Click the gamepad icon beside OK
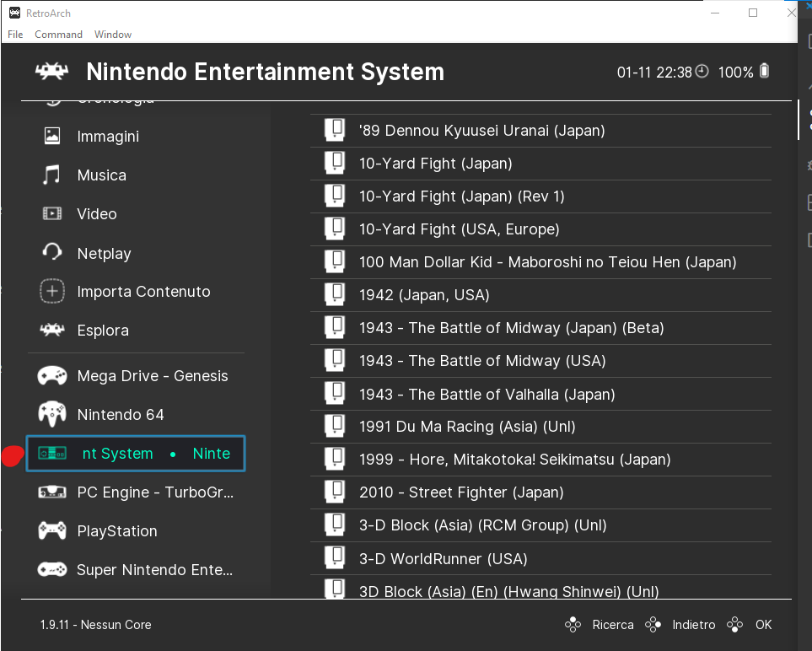The height and width of the screenshot is (651, 812). (734, 625)
